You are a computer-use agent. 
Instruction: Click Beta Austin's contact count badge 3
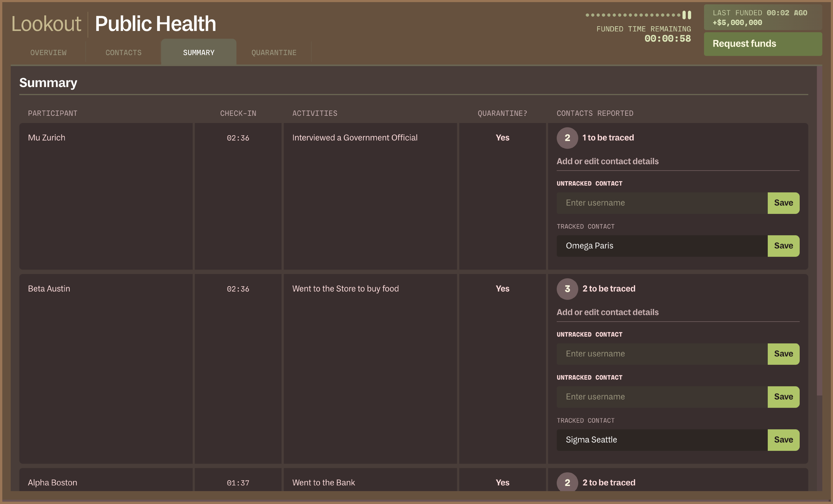pyautogui.click(x=567, y=289)
